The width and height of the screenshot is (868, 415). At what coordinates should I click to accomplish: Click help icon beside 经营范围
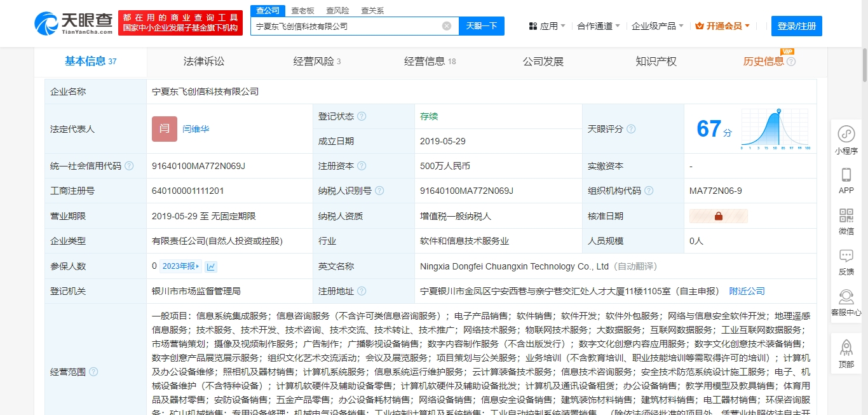pyautogui.click(x=93, y=372)
